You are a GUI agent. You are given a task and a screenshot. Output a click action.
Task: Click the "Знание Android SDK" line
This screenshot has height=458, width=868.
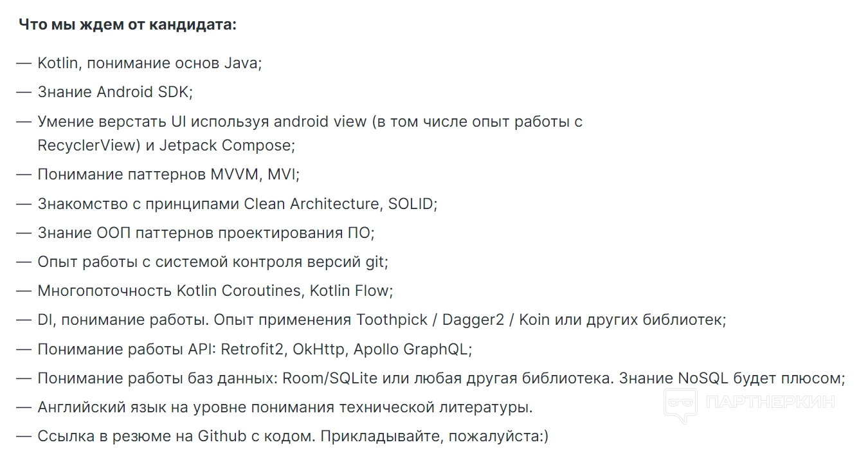tap(115, 92)
